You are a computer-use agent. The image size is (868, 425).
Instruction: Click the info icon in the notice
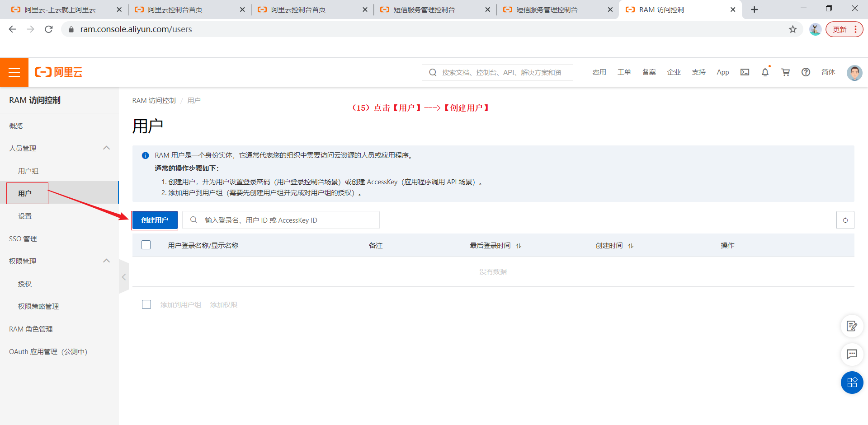pos(145,155)
